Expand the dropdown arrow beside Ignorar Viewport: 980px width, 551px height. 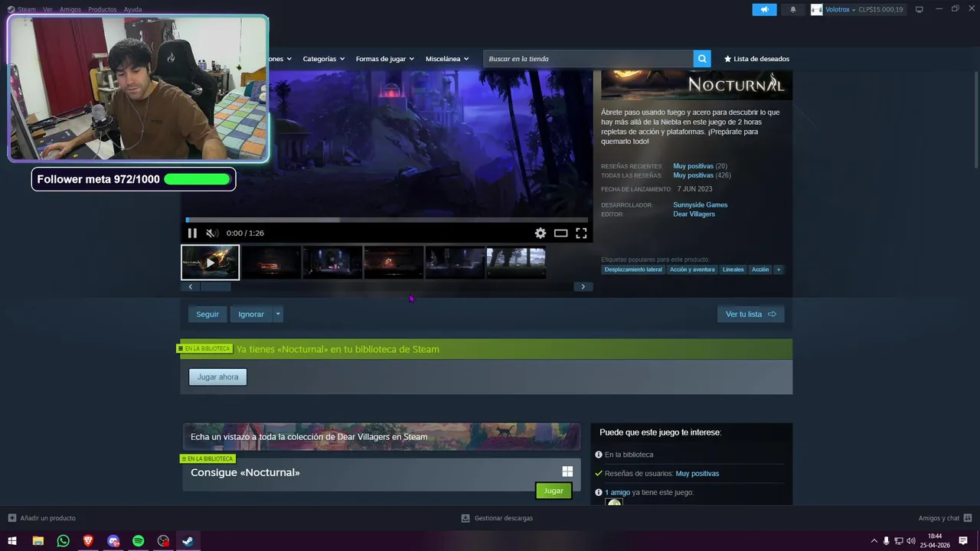point(278,315)
